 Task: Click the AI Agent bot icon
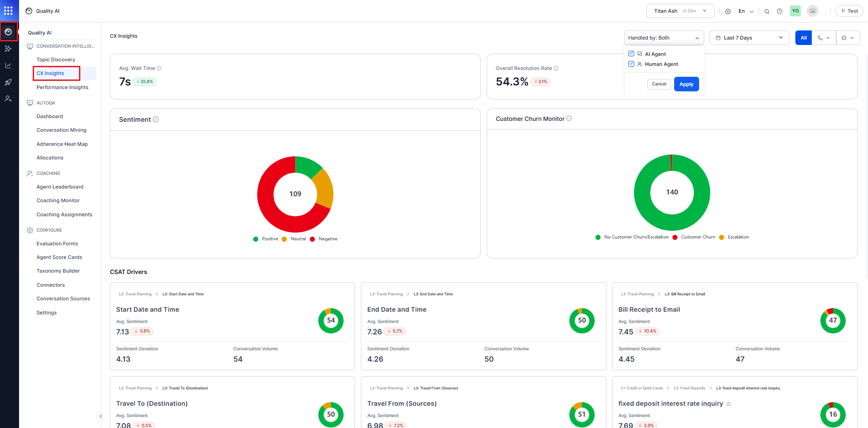pos(640,54)
